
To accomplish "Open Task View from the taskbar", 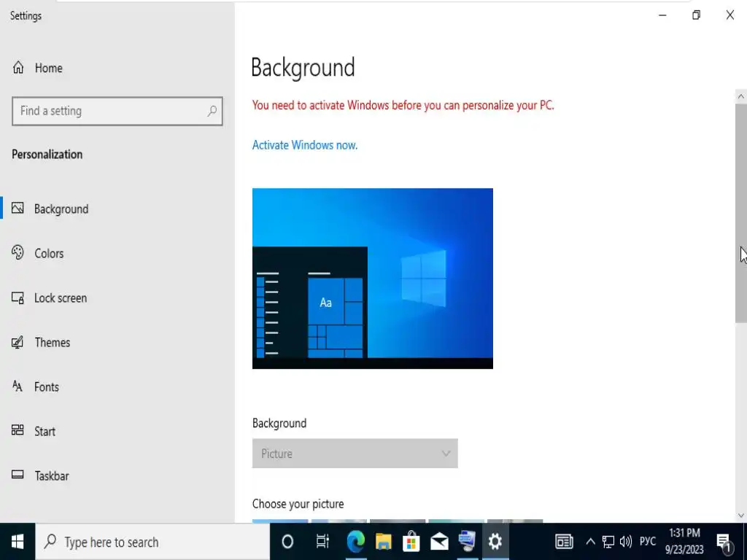I will (322, 542).
